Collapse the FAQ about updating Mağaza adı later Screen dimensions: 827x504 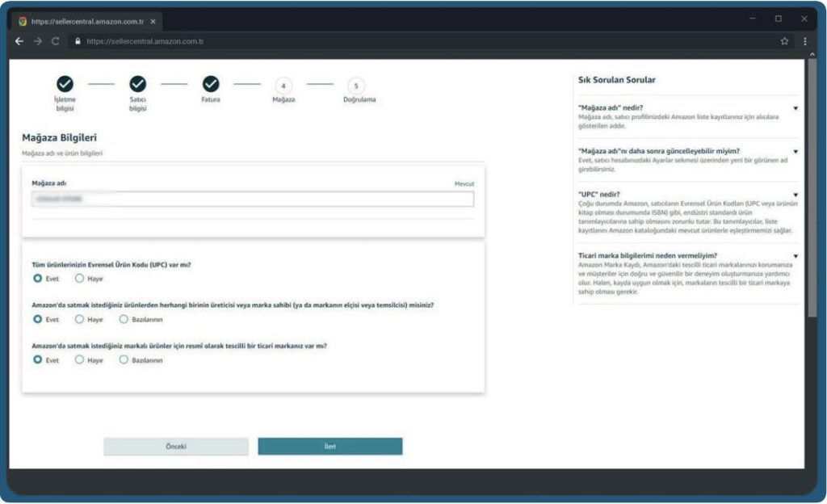point(796,151)
